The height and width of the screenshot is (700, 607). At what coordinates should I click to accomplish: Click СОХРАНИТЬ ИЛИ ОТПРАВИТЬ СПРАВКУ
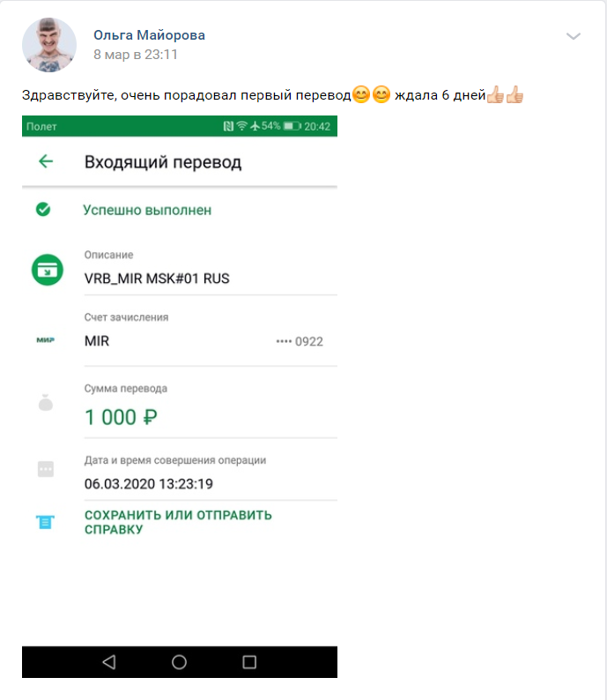[178, 522]
